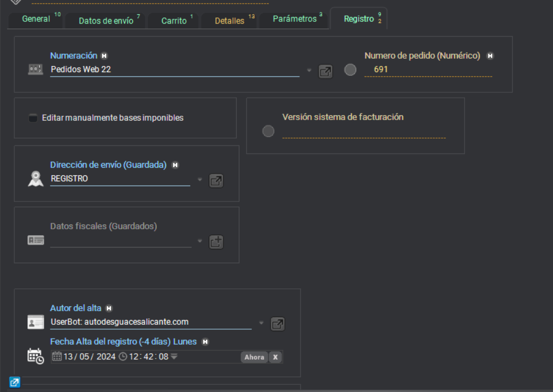The image size is (553, 392).
Task: Open the REGISTRO address dropdown
Action: pyautogui.click(x=199, y=180)
